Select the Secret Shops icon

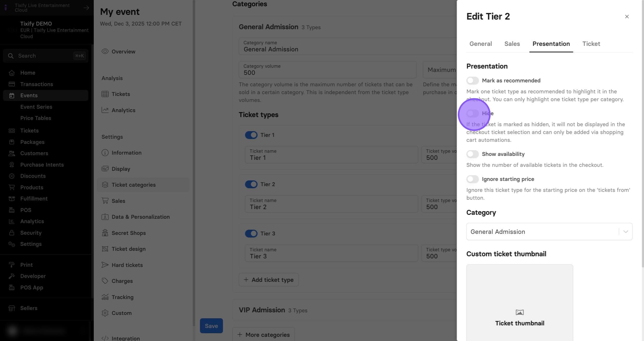105,233
